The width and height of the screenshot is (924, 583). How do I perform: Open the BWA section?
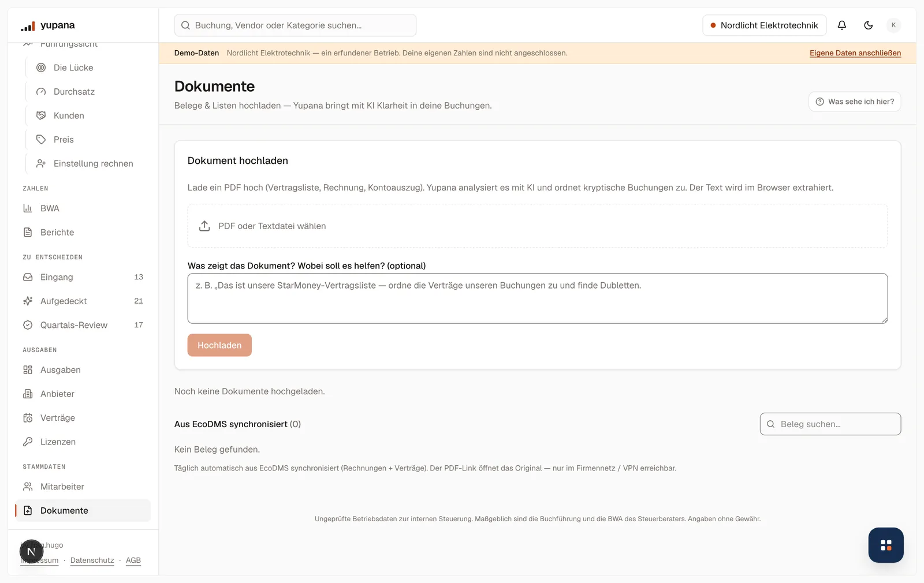pyautogui.click(x=83, y=208)
